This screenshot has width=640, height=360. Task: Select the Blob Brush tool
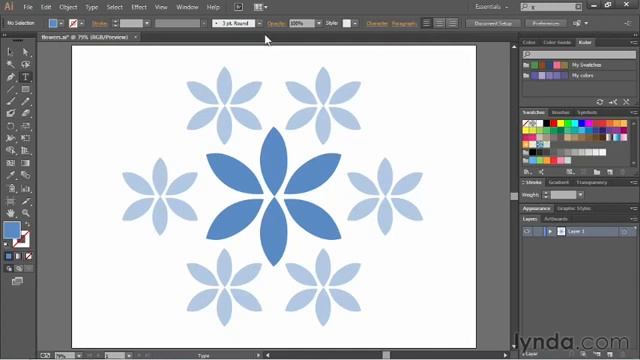[x=10, y=113]
